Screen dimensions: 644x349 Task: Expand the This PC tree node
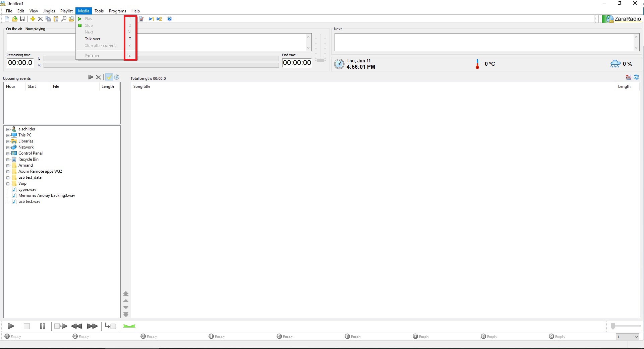point(8,135)
